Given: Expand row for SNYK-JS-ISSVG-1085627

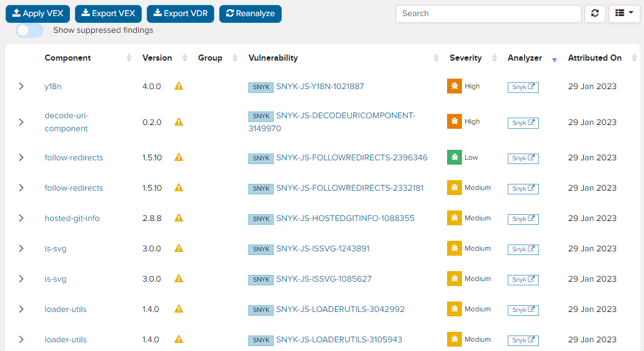Looking at the screenshot, I should click(x=21, y=279).
